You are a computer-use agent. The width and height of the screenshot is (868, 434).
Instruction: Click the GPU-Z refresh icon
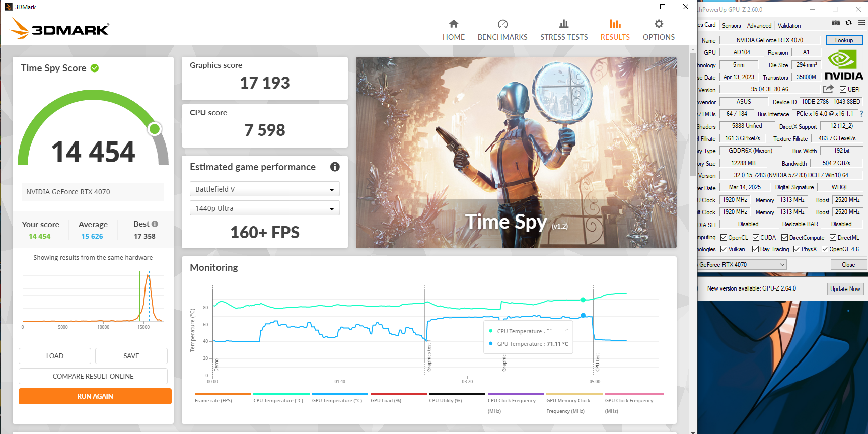[848, 23]
